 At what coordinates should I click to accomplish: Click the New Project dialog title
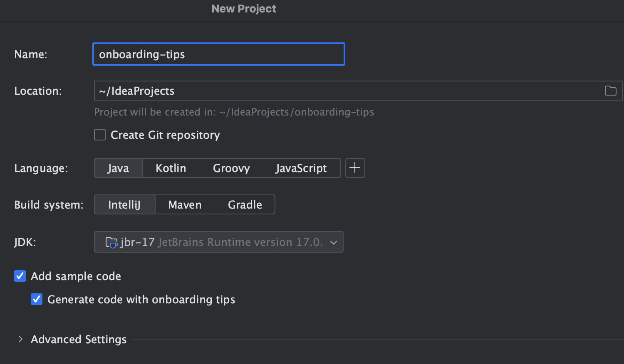[244, 9]
